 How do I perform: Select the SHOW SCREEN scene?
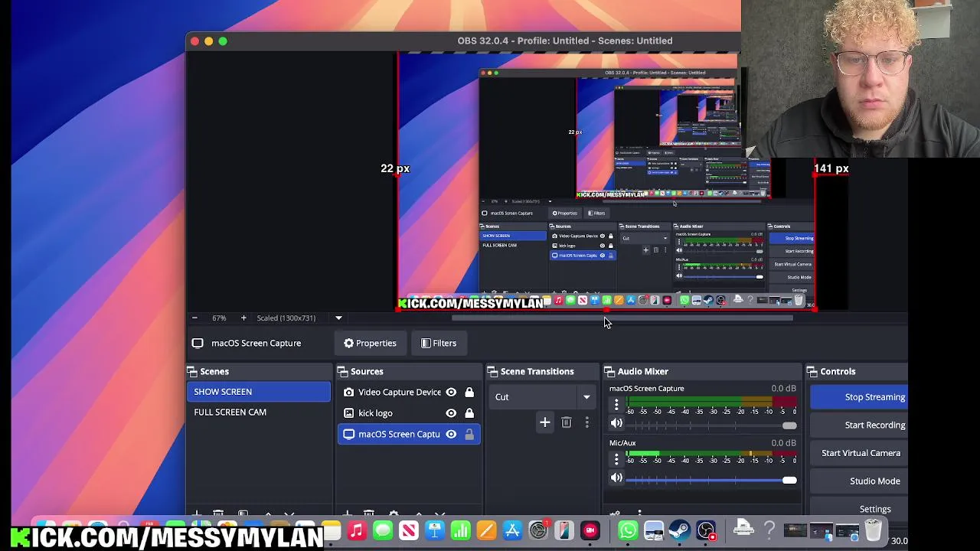point(259,392)
